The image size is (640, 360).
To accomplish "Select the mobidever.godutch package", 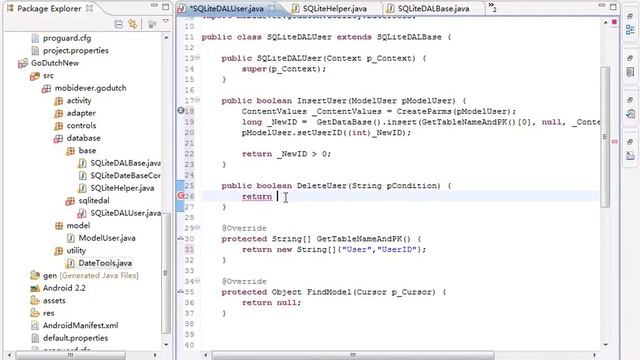I will (90, 88).
